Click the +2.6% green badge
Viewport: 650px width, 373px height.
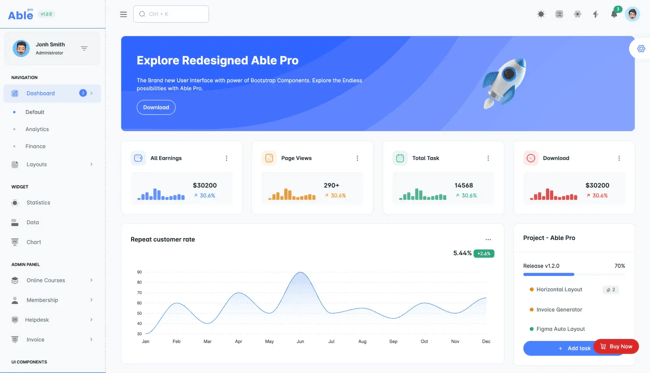point(484,253)
